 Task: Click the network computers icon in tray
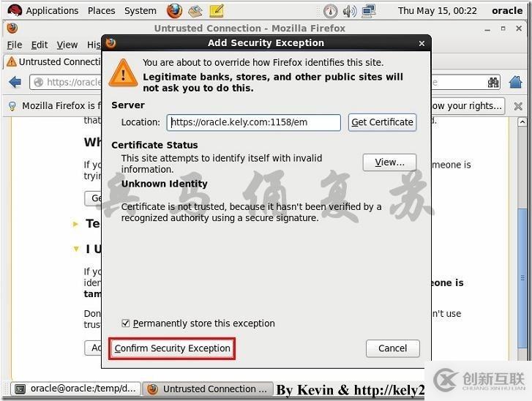[x=369, y=11]
